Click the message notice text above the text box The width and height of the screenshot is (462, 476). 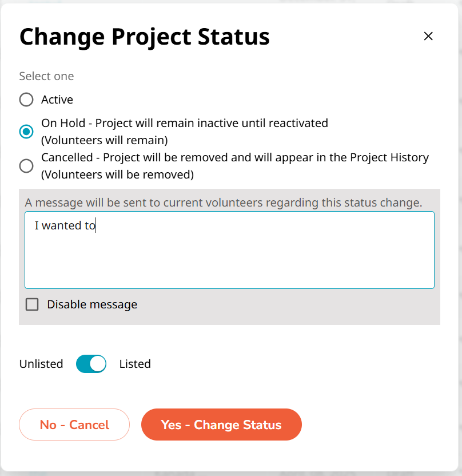point(223,203)
